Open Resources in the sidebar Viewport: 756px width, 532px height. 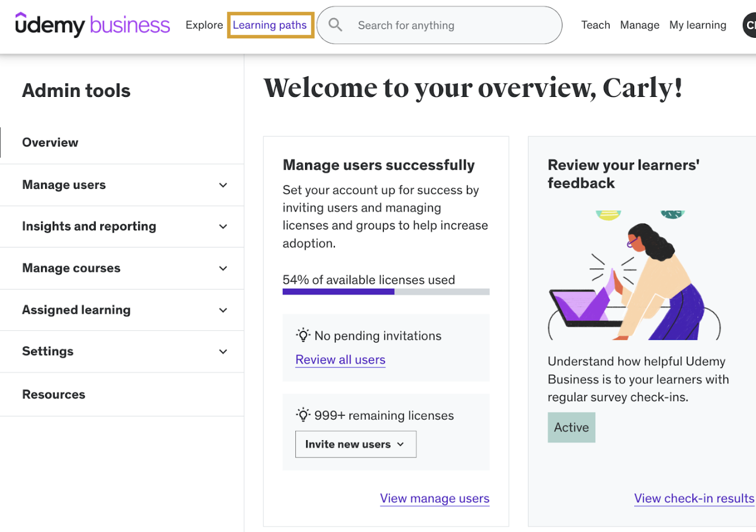click(54, 394)
